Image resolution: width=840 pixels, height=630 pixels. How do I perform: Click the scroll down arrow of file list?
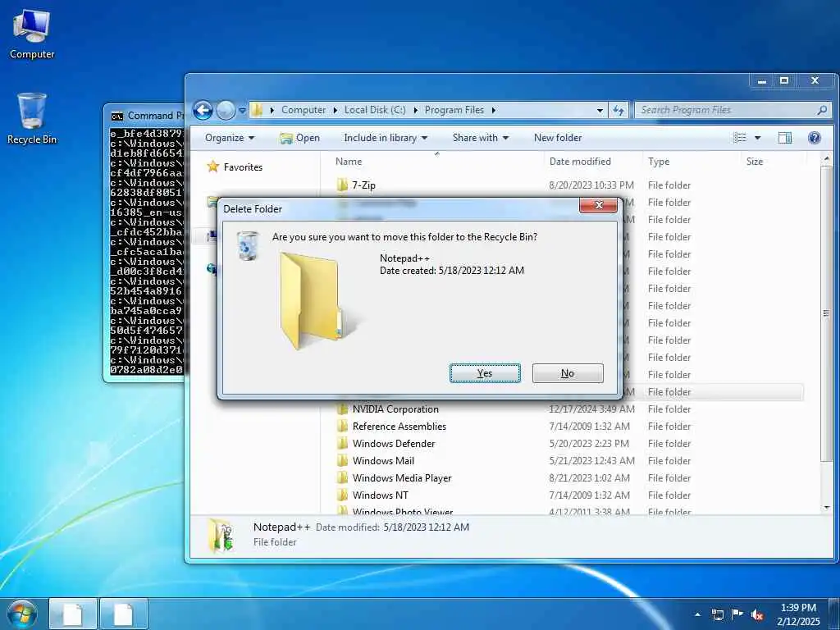(827, 507)
